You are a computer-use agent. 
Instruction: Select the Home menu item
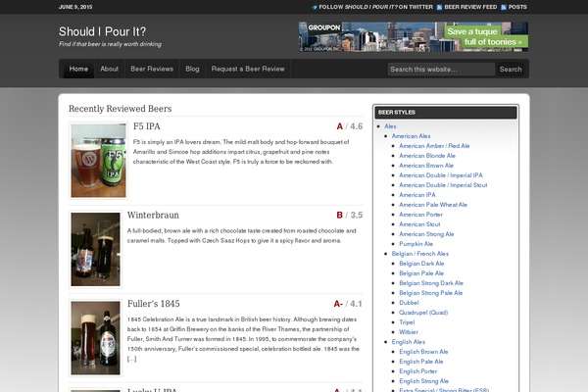point(78,69)
